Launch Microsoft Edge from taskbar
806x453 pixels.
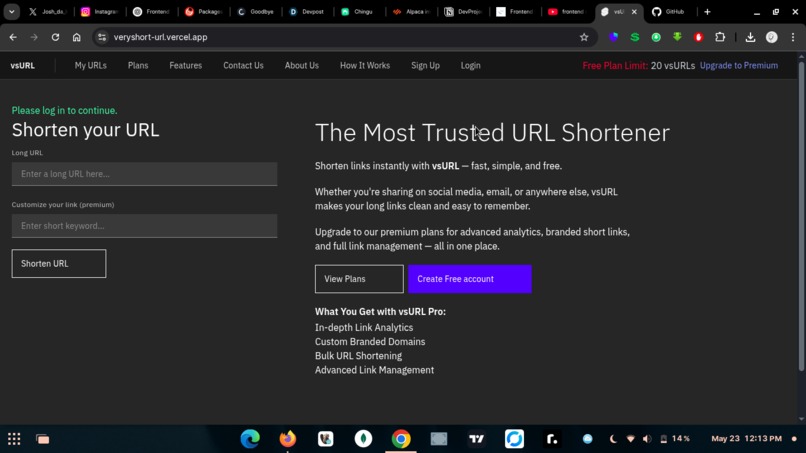(x=250, y=439)
